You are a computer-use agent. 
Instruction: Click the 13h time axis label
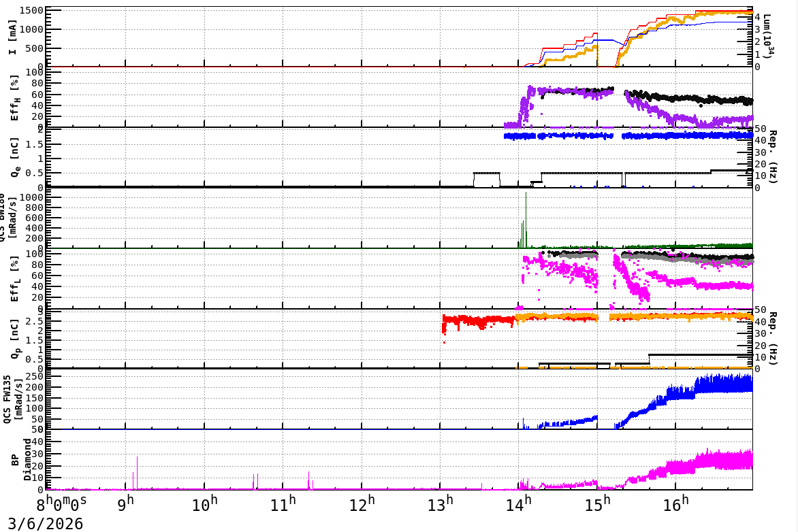441,503
